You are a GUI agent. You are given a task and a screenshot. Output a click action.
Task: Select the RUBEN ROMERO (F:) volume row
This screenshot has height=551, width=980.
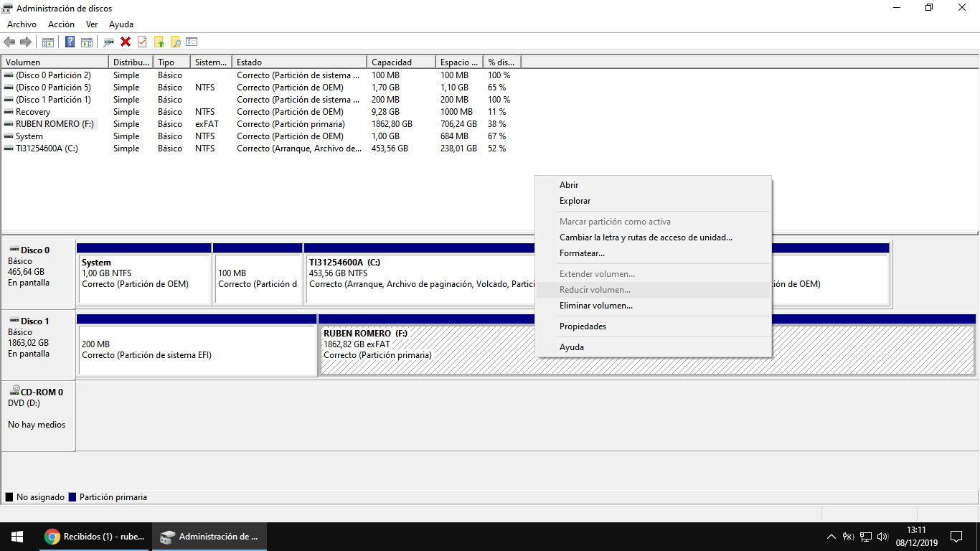coord(261,124)
